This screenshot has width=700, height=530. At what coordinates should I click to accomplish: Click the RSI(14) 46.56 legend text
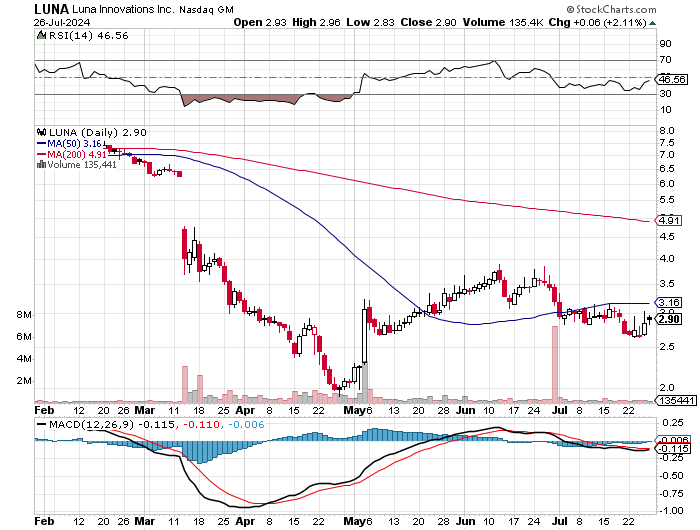88,35
